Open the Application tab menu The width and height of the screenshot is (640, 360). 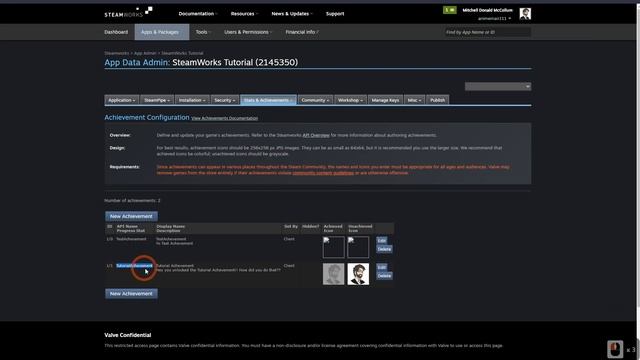pyautogui.click(x=122, y=100)
